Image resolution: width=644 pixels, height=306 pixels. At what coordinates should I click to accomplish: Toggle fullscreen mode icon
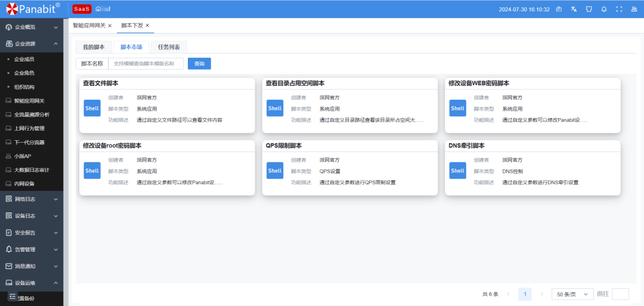coord(619,9)
